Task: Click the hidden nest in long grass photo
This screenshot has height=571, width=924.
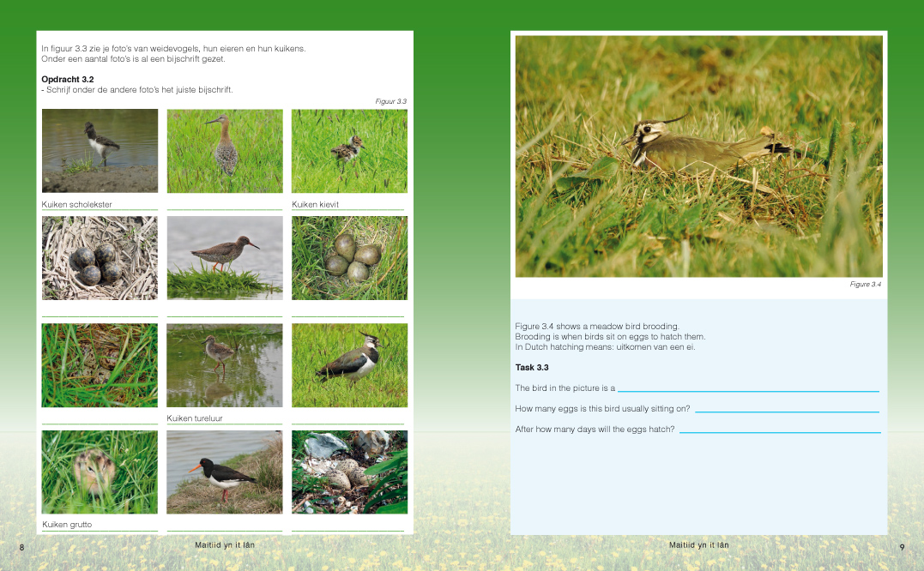Action: click(100, 365)
